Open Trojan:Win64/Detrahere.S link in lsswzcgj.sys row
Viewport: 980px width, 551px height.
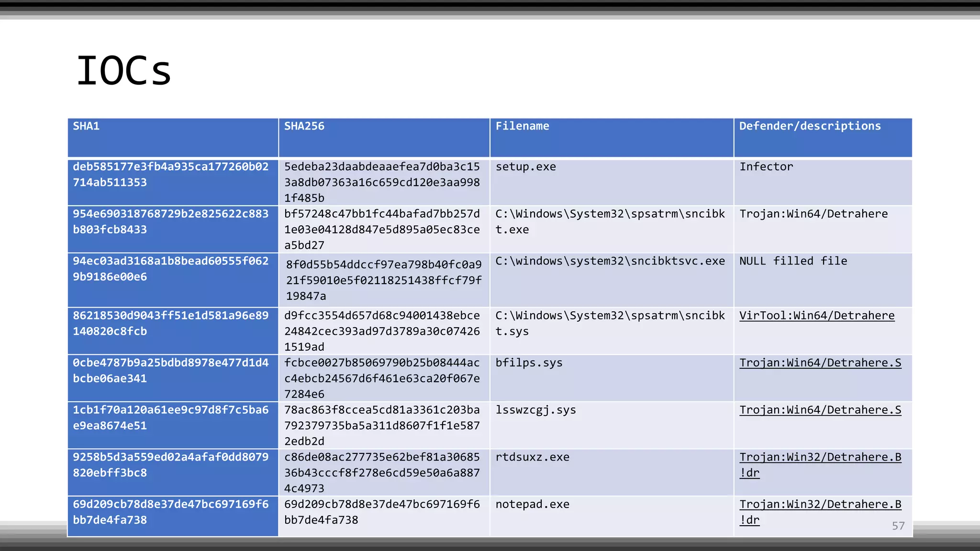[820, 410]
